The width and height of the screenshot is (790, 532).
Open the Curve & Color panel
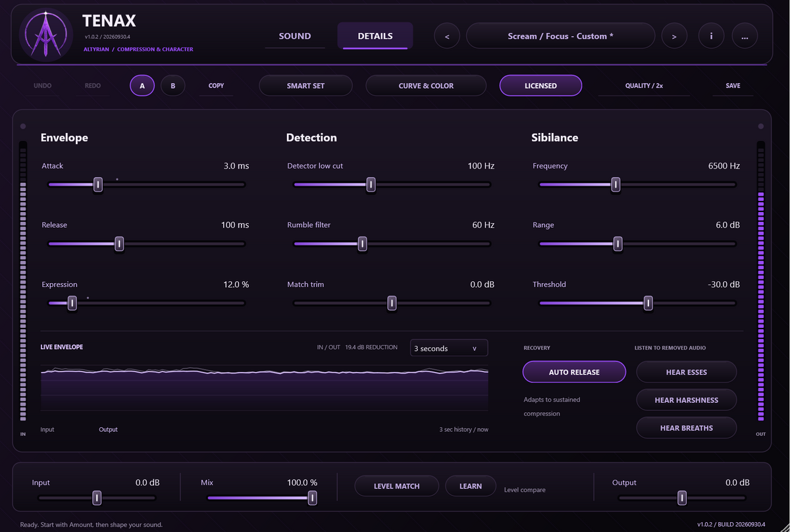pos(426,86)
